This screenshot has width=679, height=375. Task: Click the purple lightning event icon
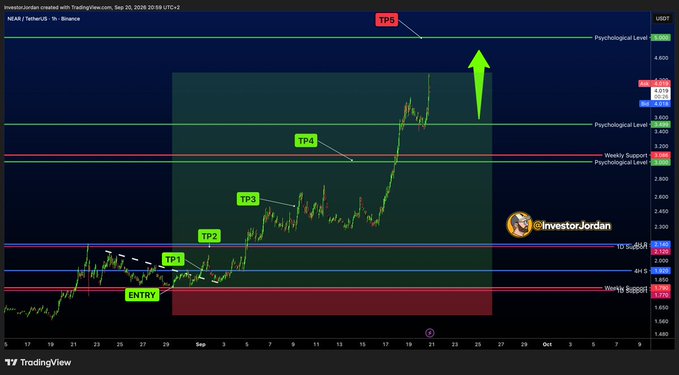coord(430,333)
